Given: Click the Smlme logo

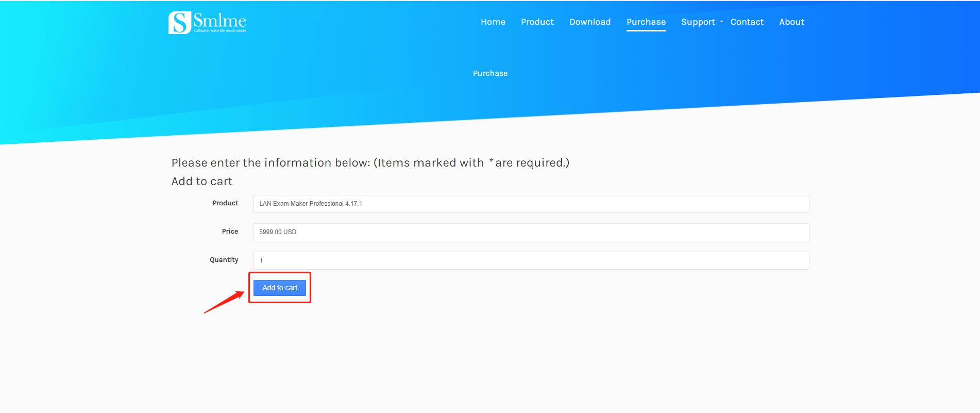Looking at the screenshot, I should coord(207,22).
